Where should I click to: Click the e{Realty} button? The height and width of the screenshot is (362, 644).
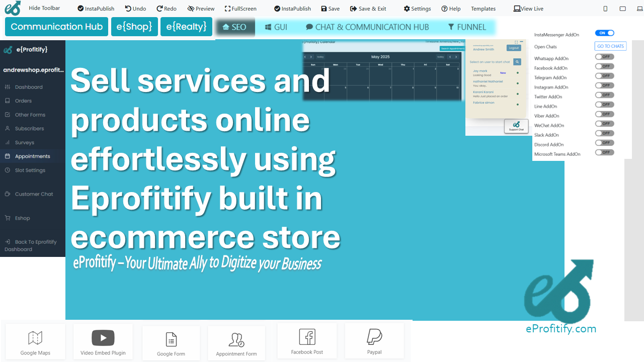pos(186,27)
